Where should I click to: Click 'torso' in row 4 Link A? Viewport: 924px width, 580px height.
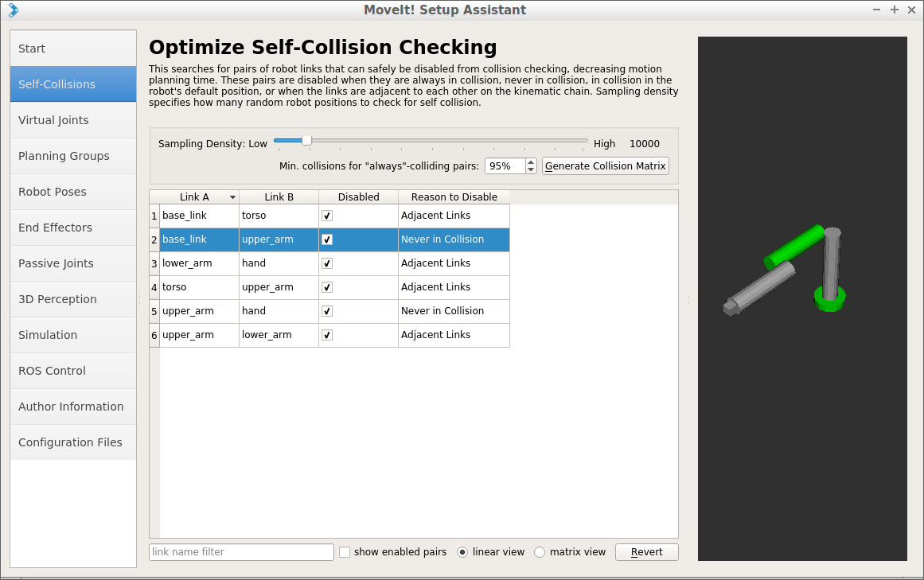click(x=199, y=287)
